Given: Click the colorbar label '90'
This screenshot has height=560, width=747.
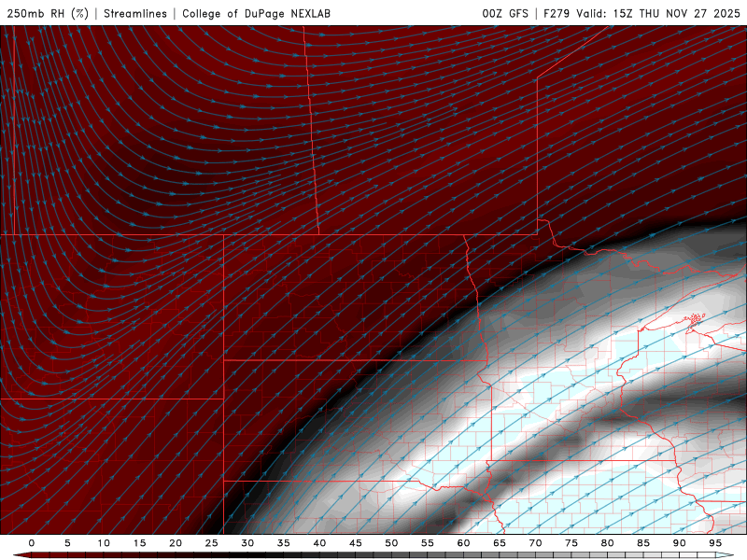Looking at the screenshot, I should click(x=679, y=543).
